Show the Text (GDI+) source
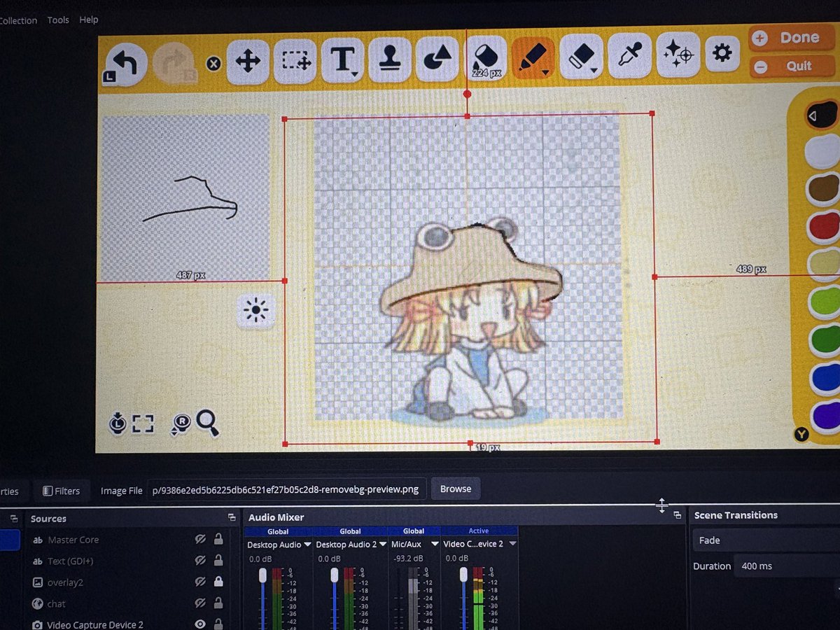The image size is (840, 630). pyautogui.click(x=200, y=560)
